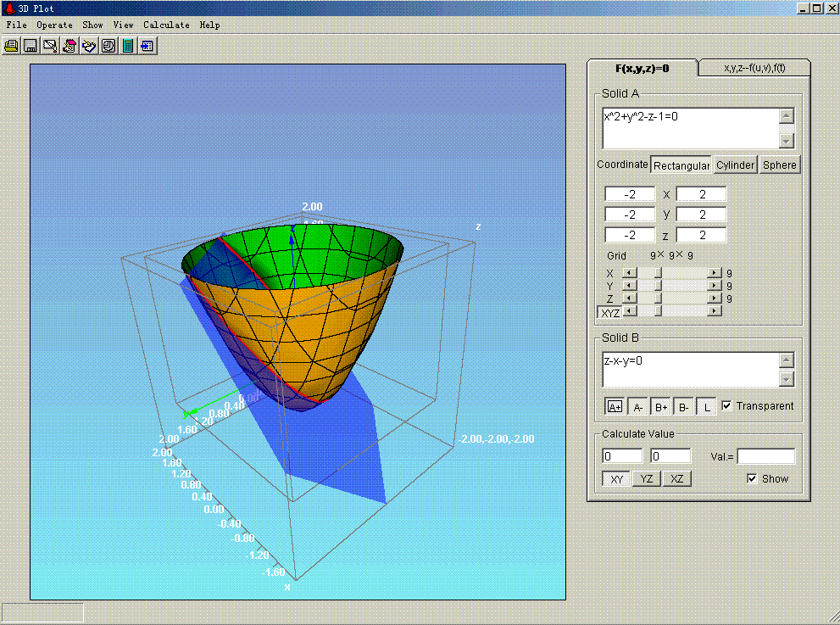Click the Solid A formula scroll-down arrow
Image resolution: width=840 pixels, height=625 pixels.
click(786, 141)
